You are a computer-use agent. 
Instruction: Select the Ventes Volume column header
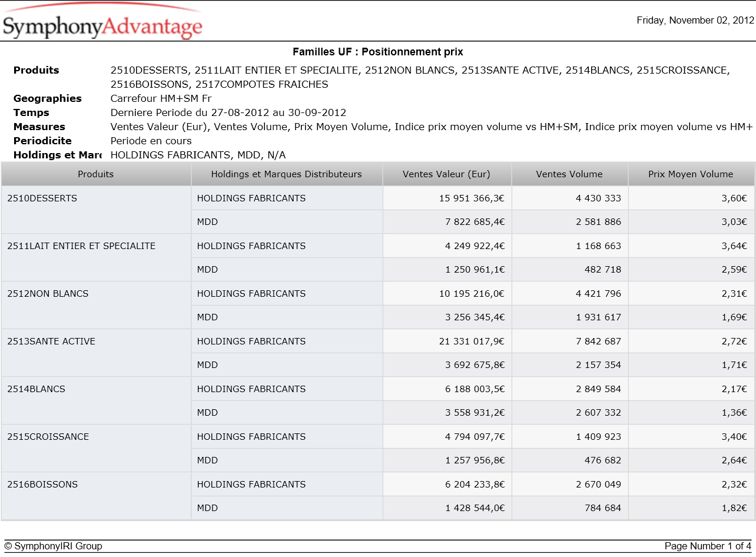569,174
